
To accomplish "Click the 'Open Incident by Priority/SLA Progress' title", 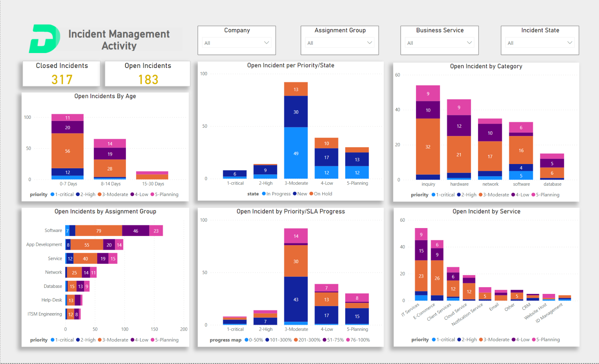I will [x=290, y=211].
